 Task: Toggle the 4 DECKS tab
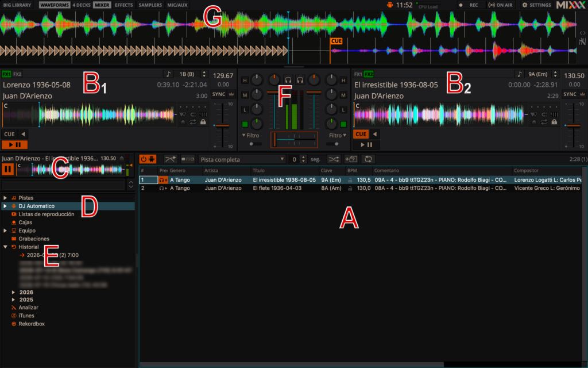pyautogui.click(x=82, y=5)
